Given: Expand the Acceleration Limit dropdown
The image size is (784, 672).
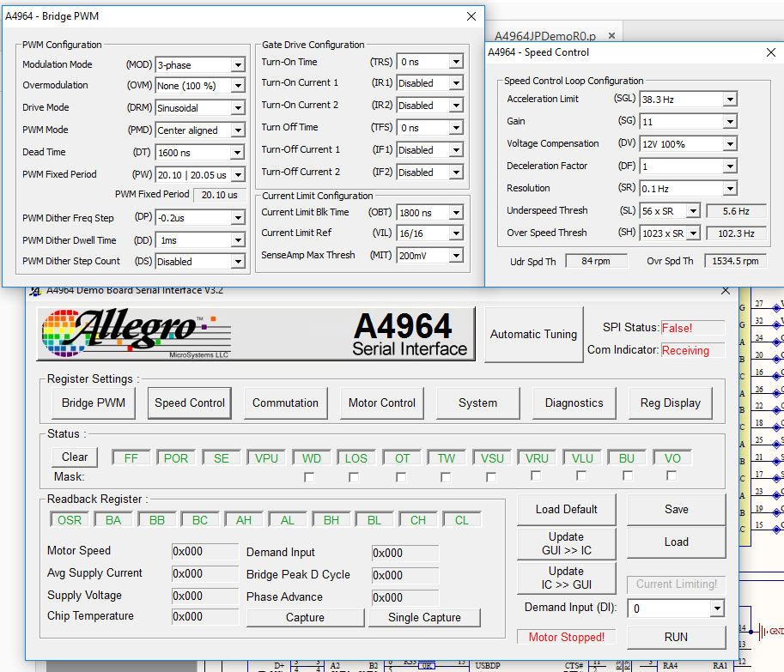Looking at the screenshot, I should [x=730, y=100].
